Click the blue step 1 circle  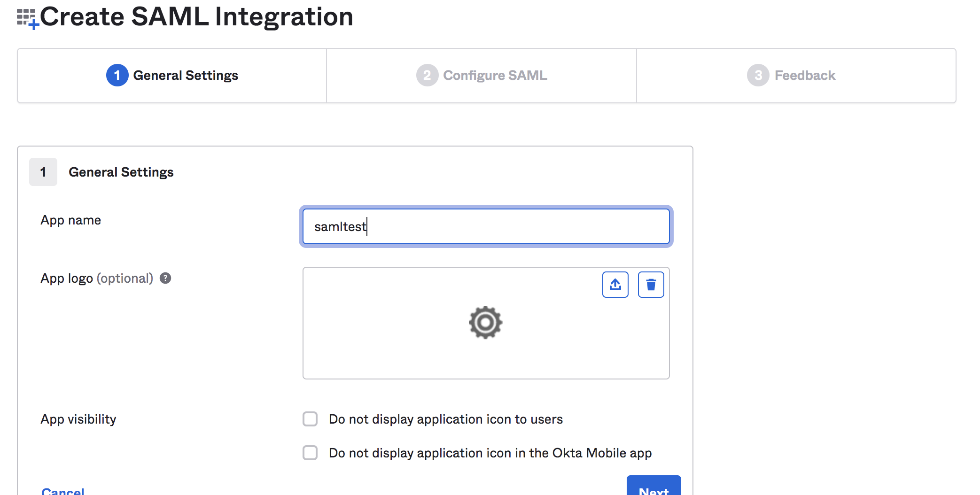pyautogui.click(x=117, y=75)
